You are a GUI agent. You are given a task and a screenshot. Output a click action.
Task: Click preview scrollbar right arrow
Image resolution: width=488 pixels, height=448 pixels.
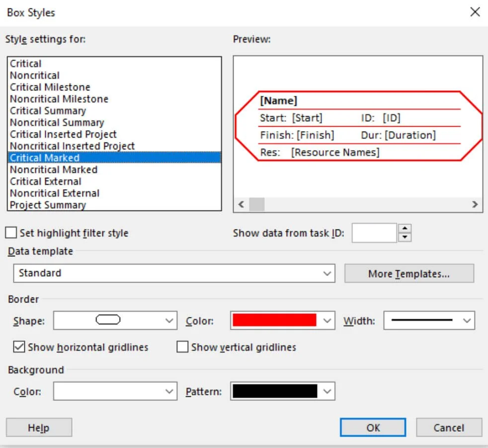coord(475,205)
